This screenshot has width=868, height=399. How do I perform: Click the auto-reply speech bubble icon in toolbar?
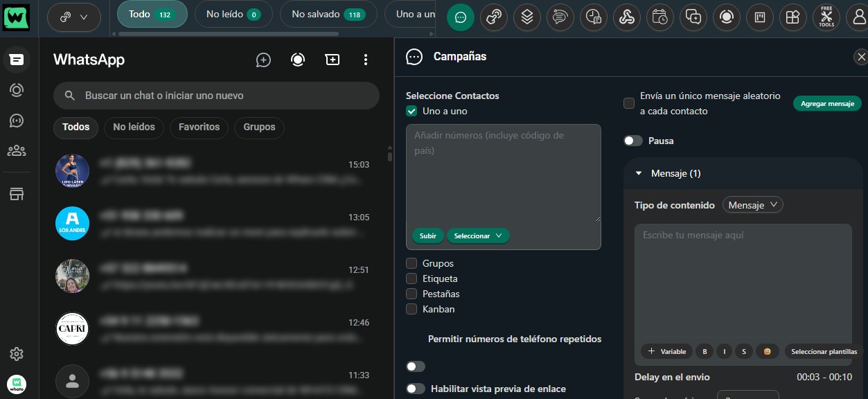[560, 17]
